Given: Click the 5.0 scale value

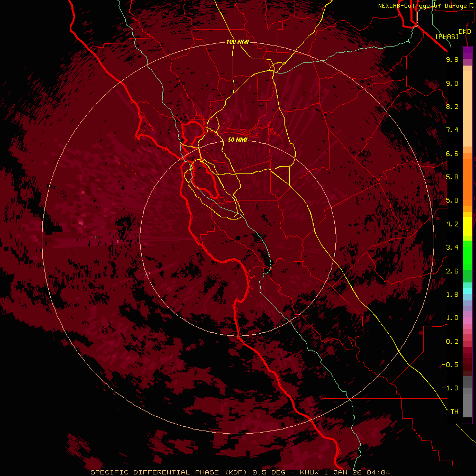Looking at the screenshot, I should pyautogui.click(x=452, y=200).
